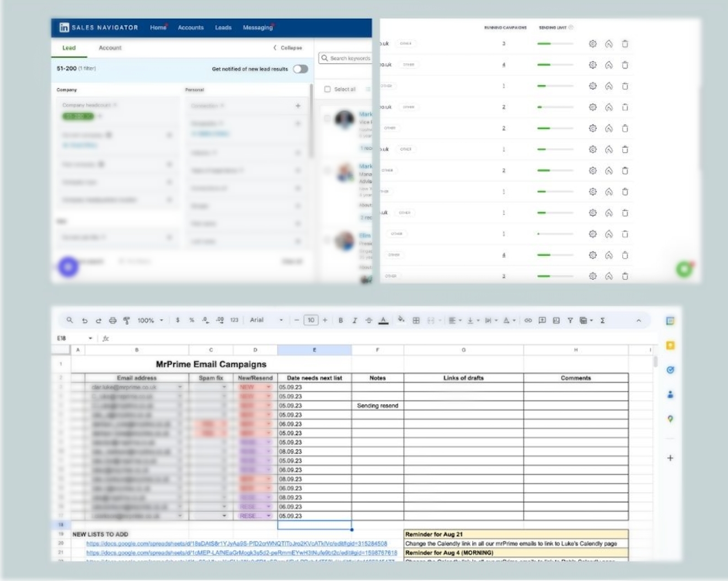Open the functions sigma menu
This screenshot has height=581, width=728.
[x=602, y=320]
